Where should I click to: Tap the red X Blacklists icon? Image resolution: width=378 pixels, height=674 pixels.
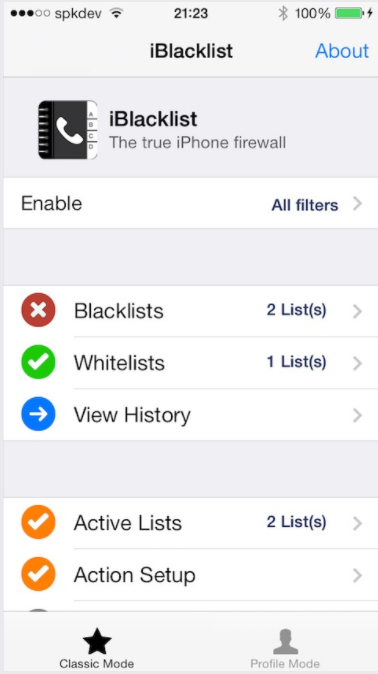(x=38, y=310)
